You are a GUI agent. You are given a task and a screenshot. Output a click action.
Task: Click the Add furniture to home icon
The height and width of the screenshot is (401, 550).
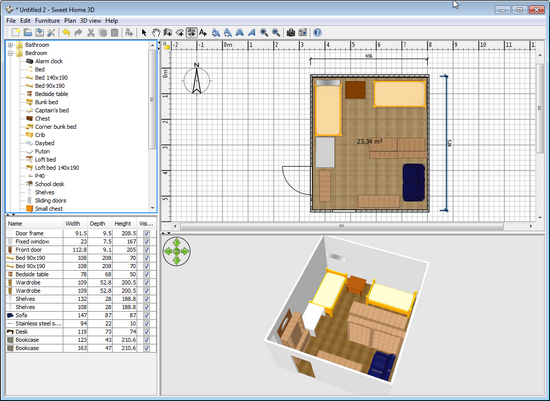point(129,33)
